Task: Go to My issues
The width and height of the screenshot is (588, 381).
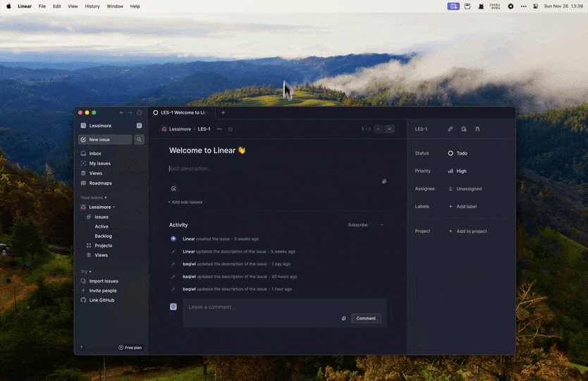Action: (99, 163)
